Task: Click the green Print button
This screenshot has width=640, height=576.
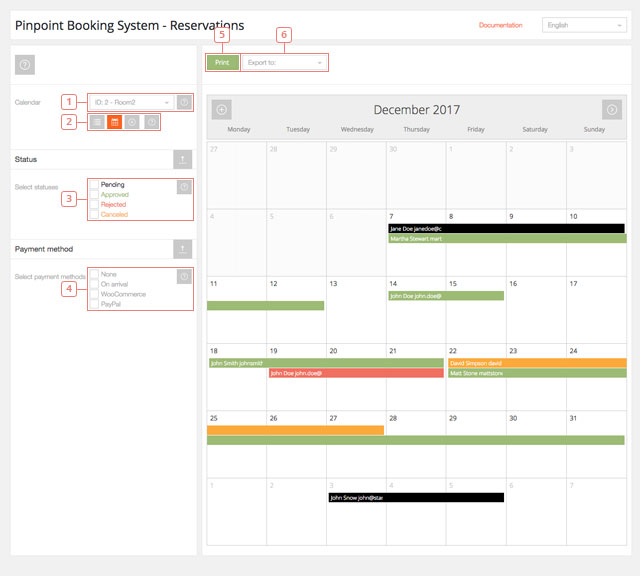Action: pos(222,62)
